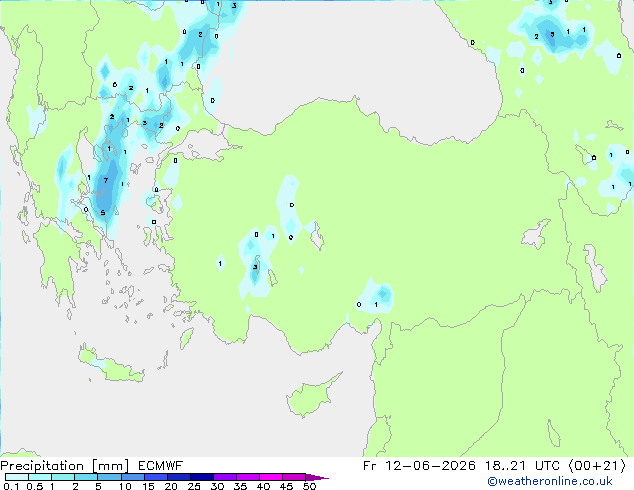Select the legend swatch between 0.1 and 0.5
634x490 pixels.
tap(17, 477)
